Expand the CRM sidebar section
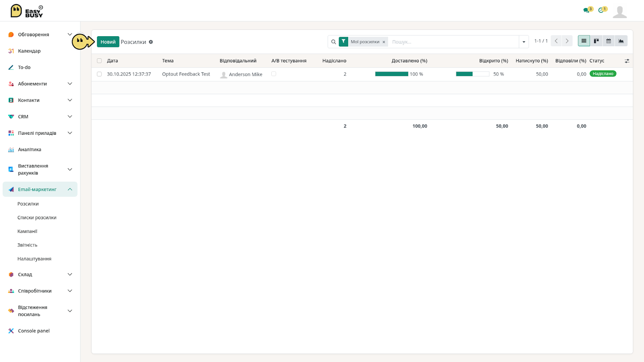The width and height of the screenshot is (644, 362). (x=40, y=117)
